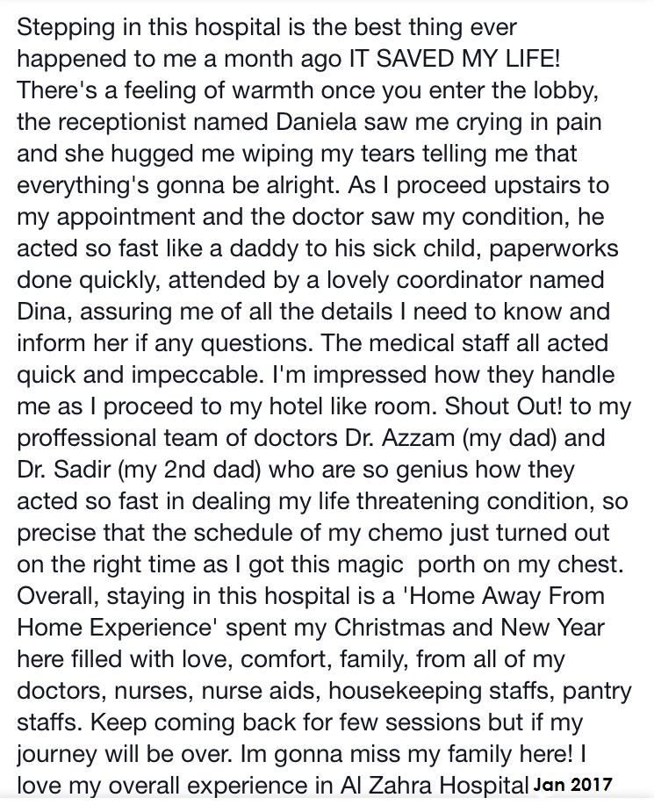Click the words 'New Year'

tap(552, 627)
